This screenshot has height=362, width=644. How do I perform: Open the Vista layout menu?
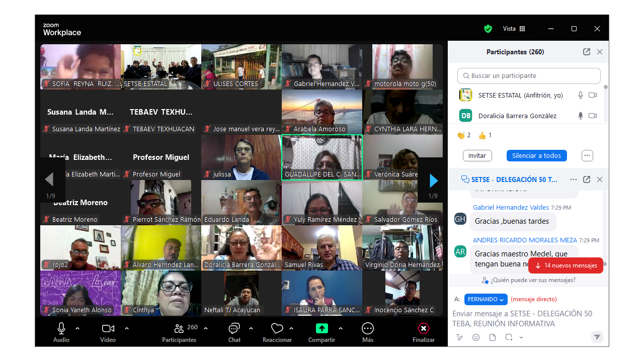[514, 29]
